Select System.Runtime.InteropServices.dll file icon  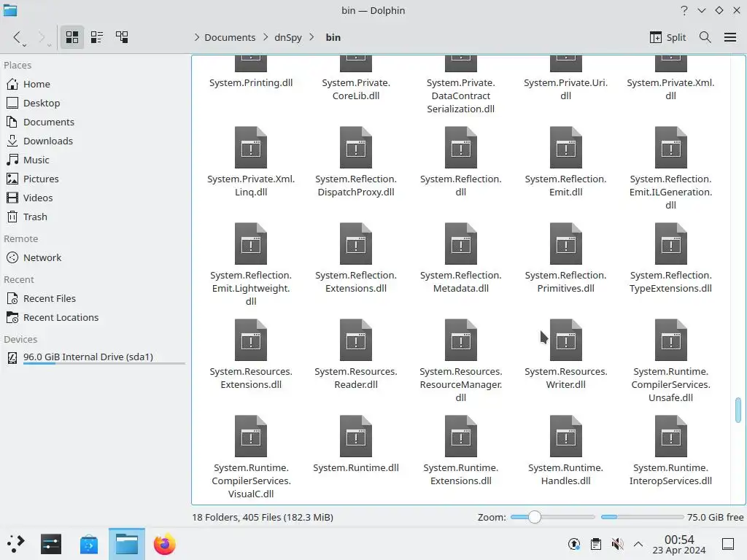click(x=671, y=436)
